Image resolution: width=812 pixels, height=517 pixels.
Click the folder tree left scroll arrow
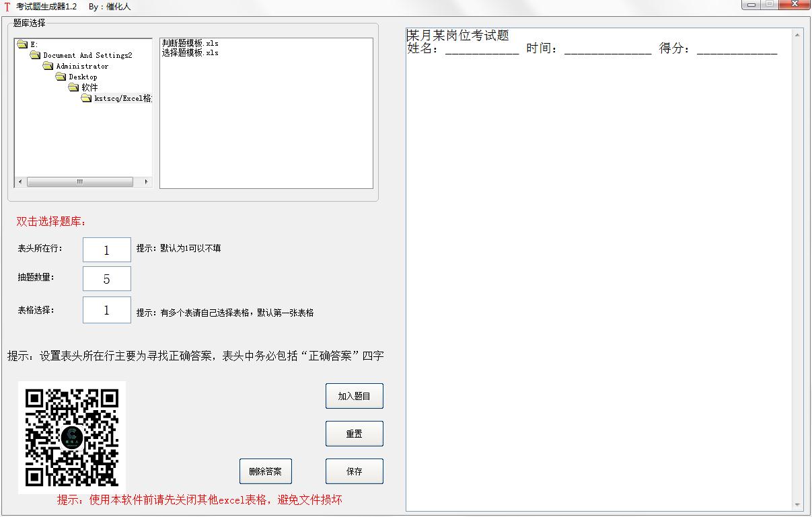click(20, 182)
